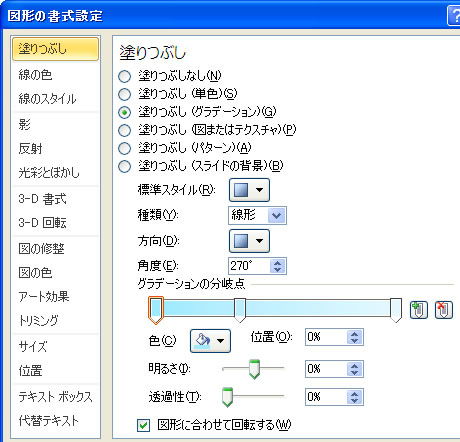Switch to 反射 category
460x442 pixels.
click(x=30, y=148)
